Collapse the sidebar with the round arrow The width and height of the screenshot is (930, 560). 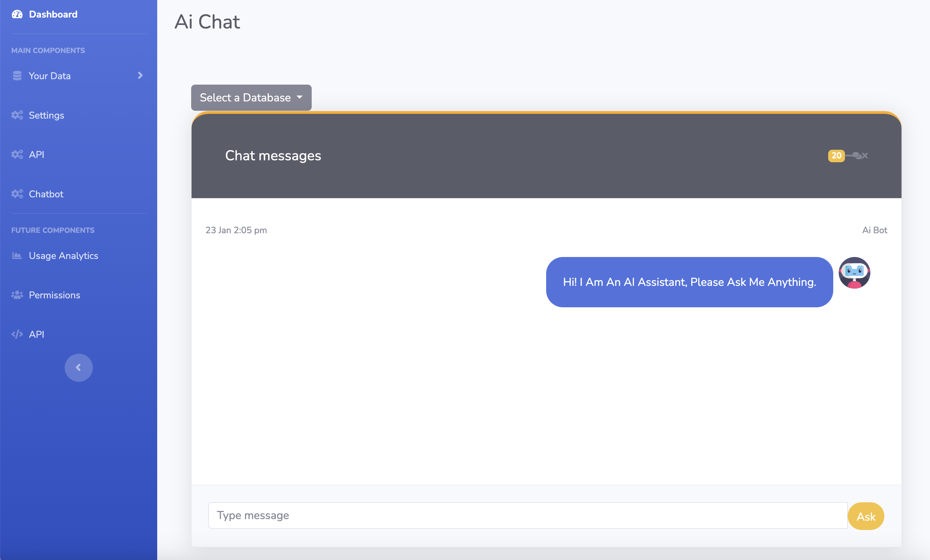[79, 367]
